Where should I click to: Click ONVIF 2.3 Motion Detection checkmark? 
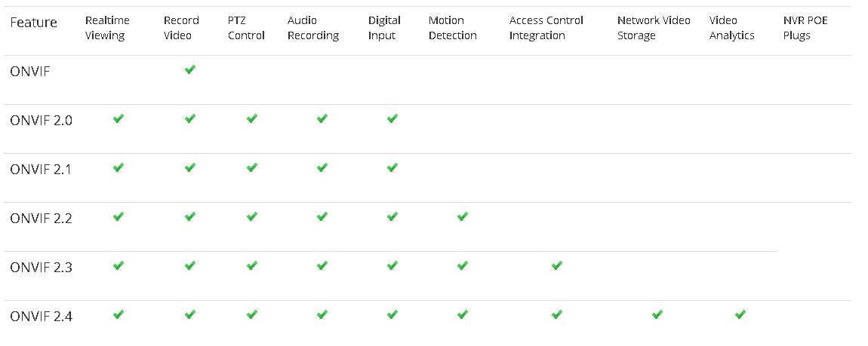463,265
